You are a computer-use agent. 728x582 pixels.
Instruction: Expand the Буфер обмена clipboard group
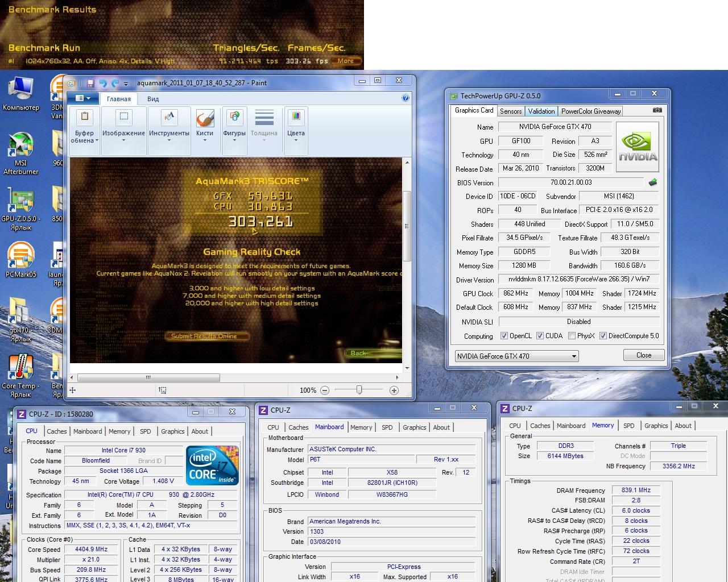click(85, 131)
